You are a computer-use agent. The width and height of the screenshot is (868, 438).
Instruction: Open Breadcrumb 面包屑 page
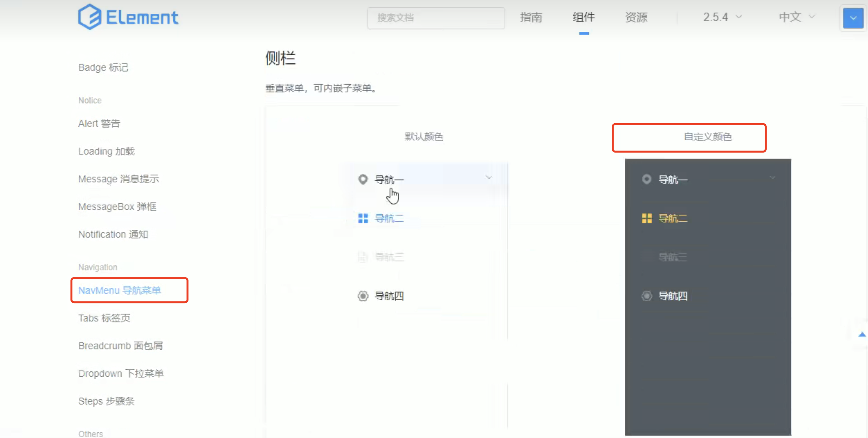tap(121, 345)
